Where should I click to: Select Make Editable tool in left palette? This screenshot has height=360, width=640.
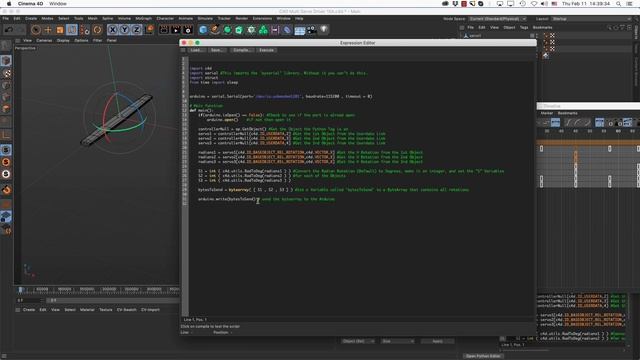[x=6, y=46]
